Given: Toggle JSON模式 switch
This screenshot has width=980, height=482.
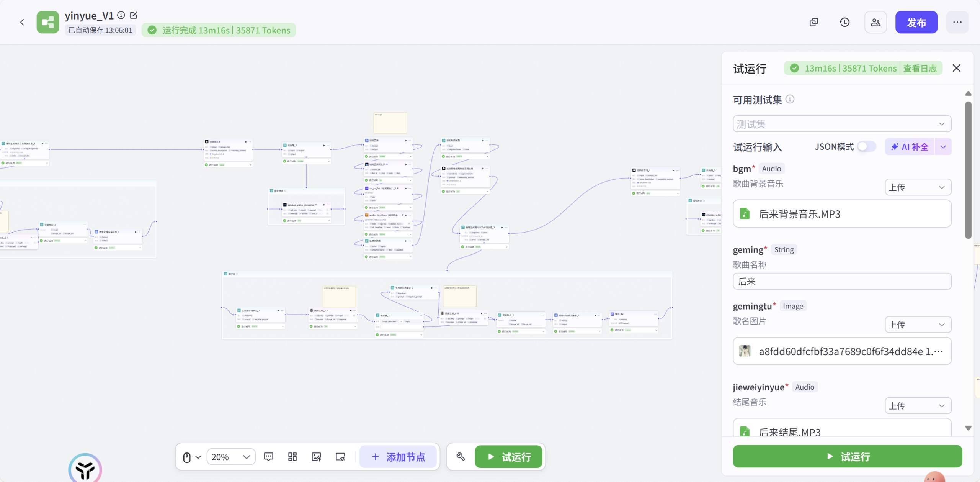Looking at the screenshot, I should [x=866, y=147].
